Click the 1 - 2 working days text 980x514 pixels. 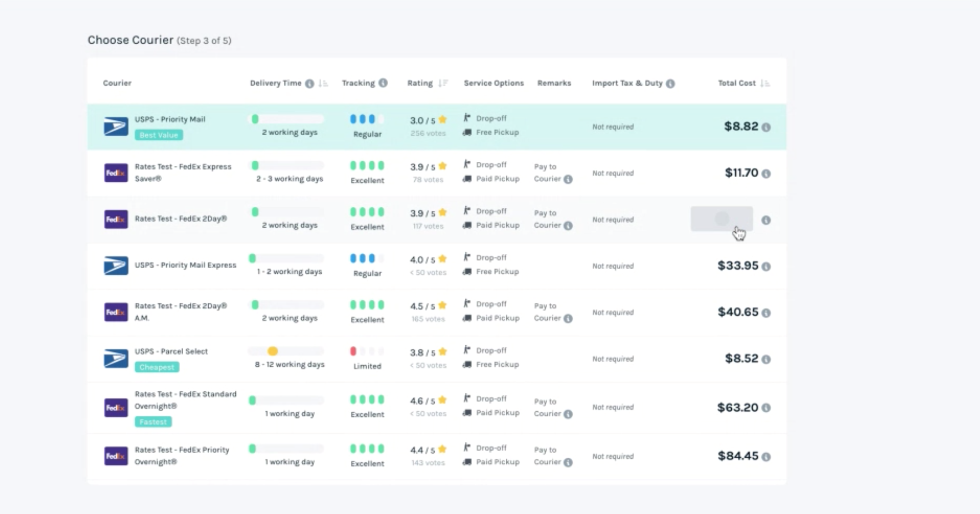coord(289,271)
